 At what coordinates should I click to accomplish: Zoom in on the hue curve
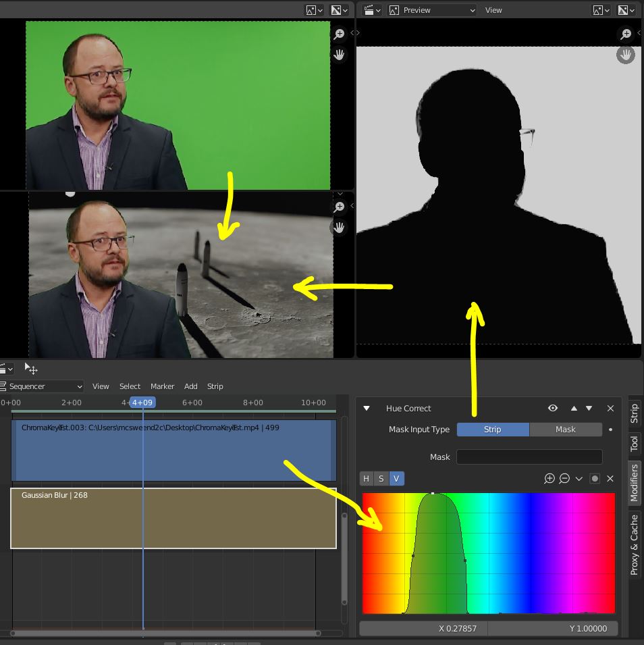[x=549, y=478]
